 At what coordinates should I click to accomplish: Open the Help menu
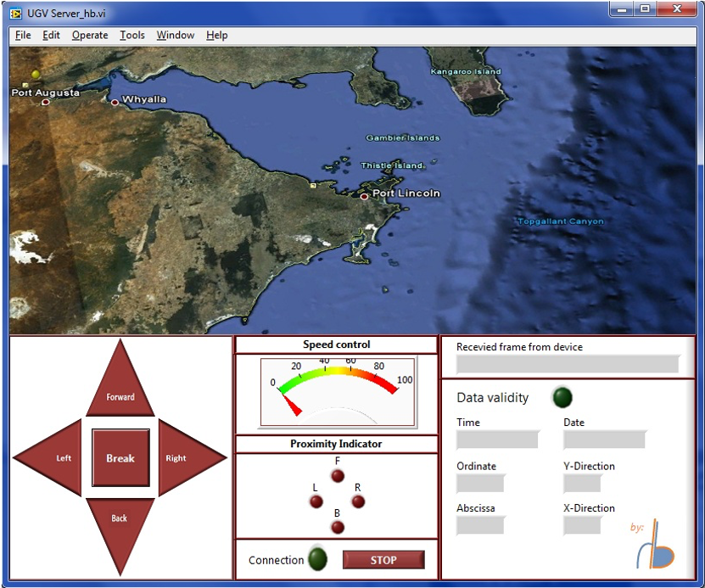pos(216,35)
